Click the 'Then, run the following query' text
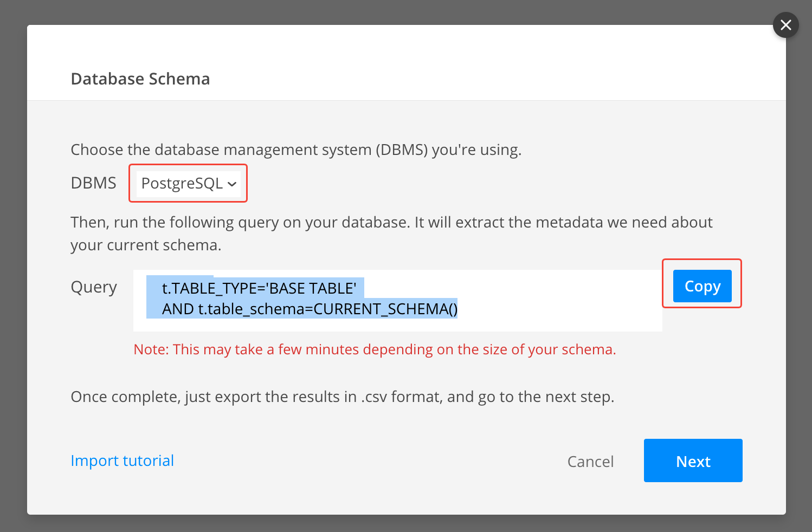Screen dimensions: 812x532 click(391, 233)
